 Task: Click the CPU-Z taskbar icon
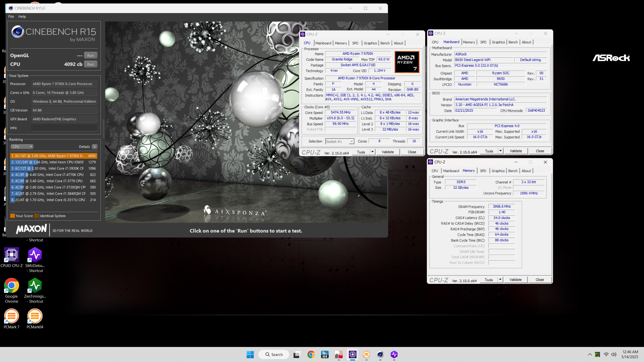(x=353, y=354)
